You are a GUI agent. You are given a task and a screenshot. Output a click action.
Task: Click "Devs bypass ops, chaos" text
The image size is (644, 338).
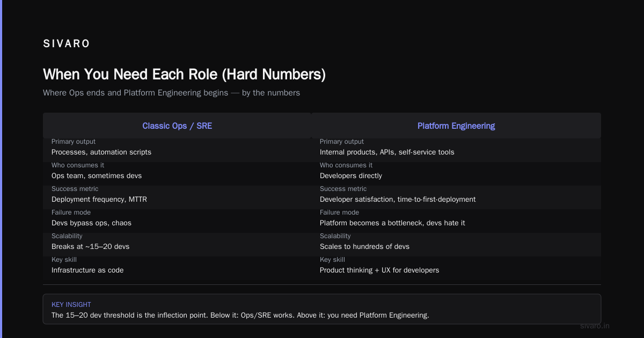coord(91,223)
